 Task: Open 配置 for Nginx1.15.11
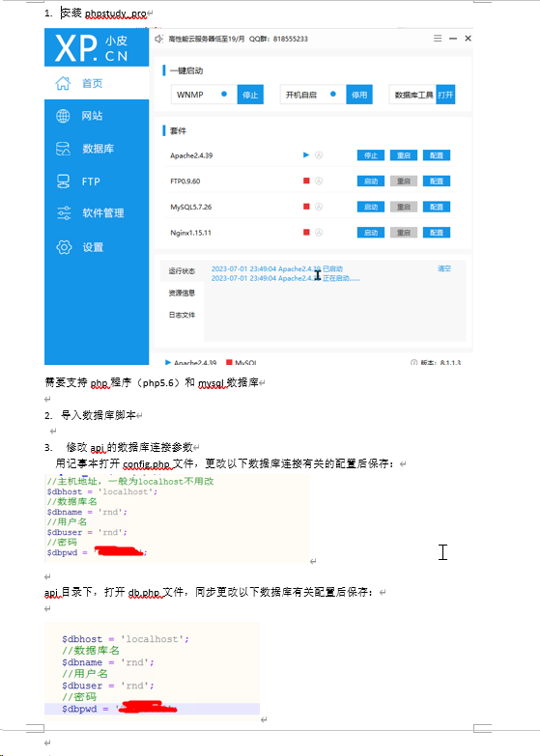pos(437,233)
